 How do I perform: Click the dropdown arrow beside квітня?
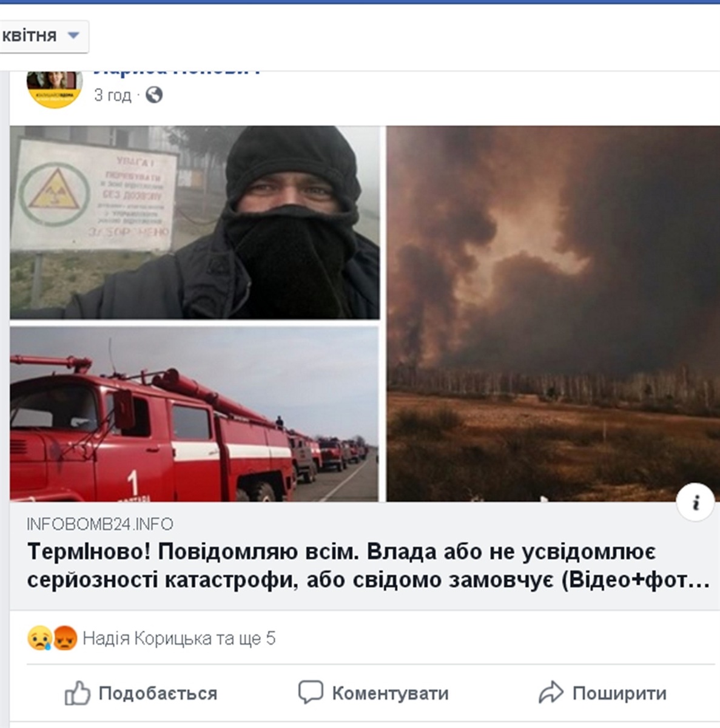click(x=73, y=36)
